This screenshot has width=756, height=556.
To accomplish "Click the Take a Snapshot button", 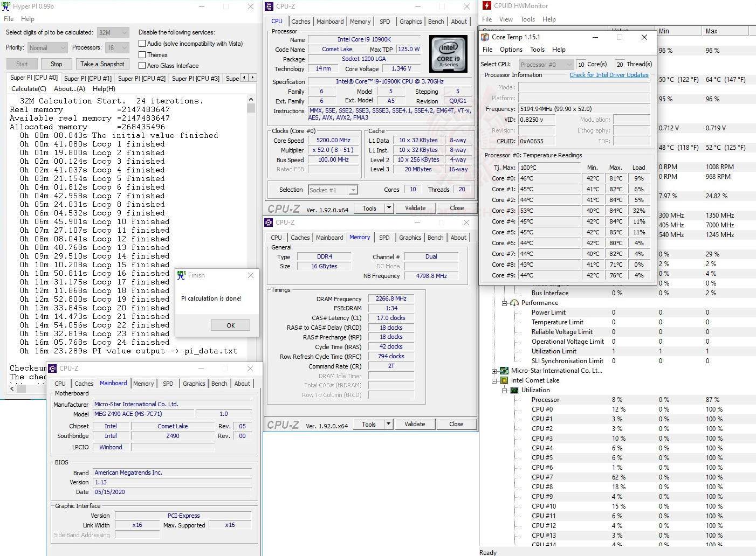I will (102, 64).
